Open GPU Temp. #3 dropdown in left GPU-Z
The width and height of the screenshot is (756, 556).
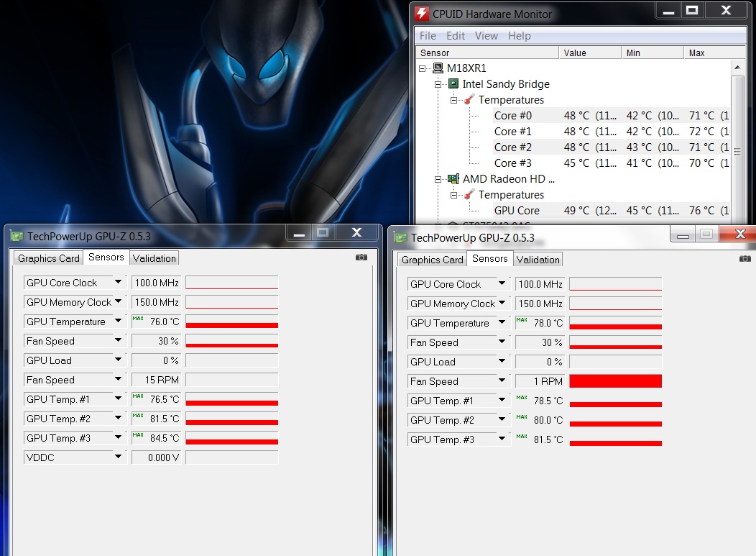click(118, 437)
